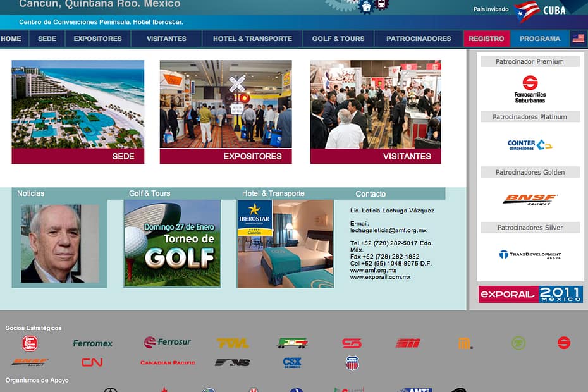Click the Cuba flag in the header
Image resolution: width=588 pixels, height=392 pixels.
527,11
